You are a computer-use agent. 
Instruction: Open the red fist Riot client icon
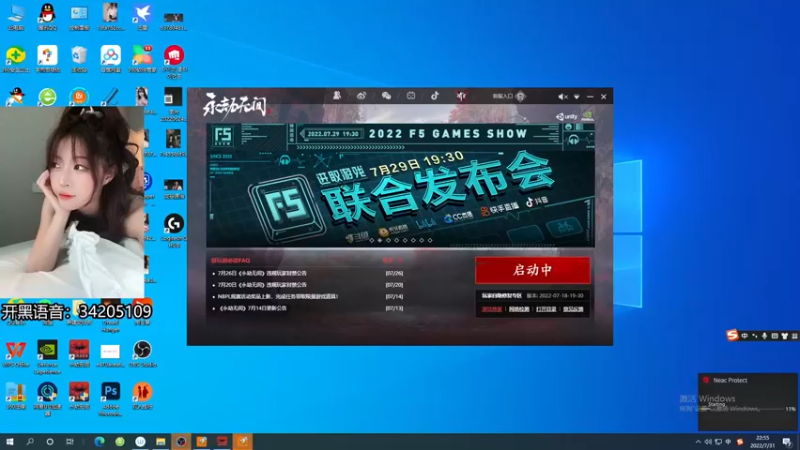pyautogui.click(x=174, y=60)
